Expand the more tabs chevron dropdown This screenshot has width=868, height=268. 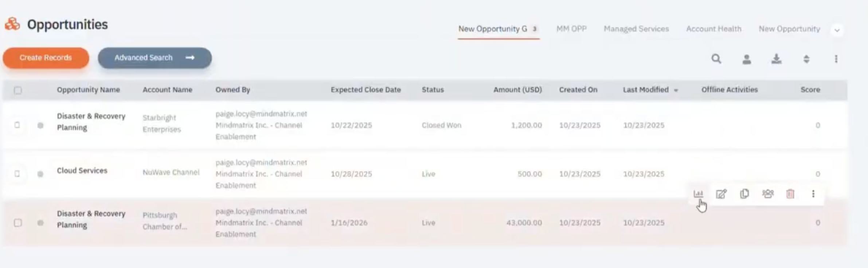coord(837,30)
